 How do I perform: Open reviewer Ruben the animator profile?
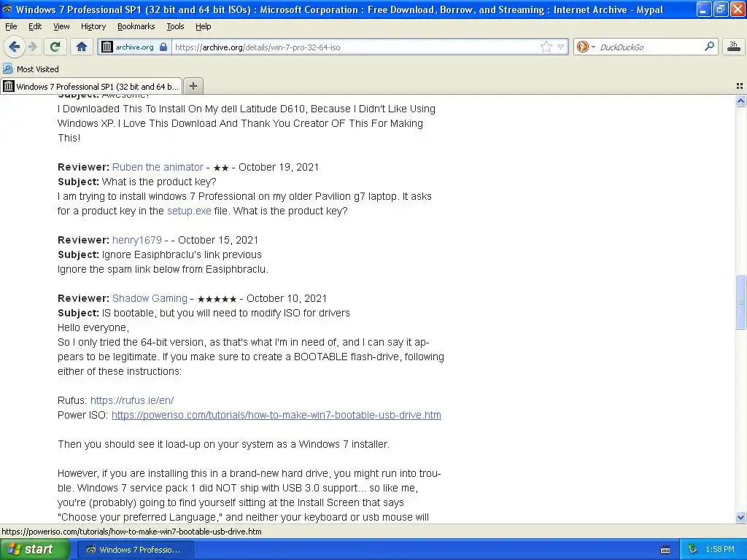click(158, 167)
